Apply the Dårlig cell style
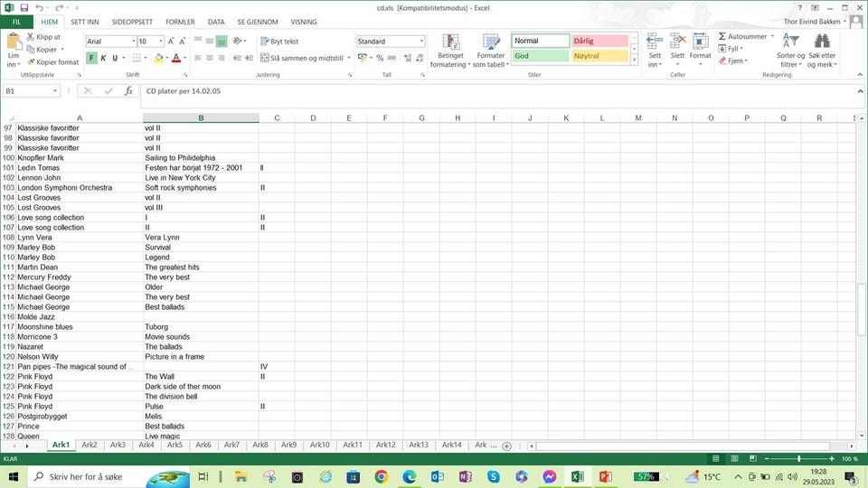Image resolution: width=868 pixels, height=488 pixels. [599, 41]
